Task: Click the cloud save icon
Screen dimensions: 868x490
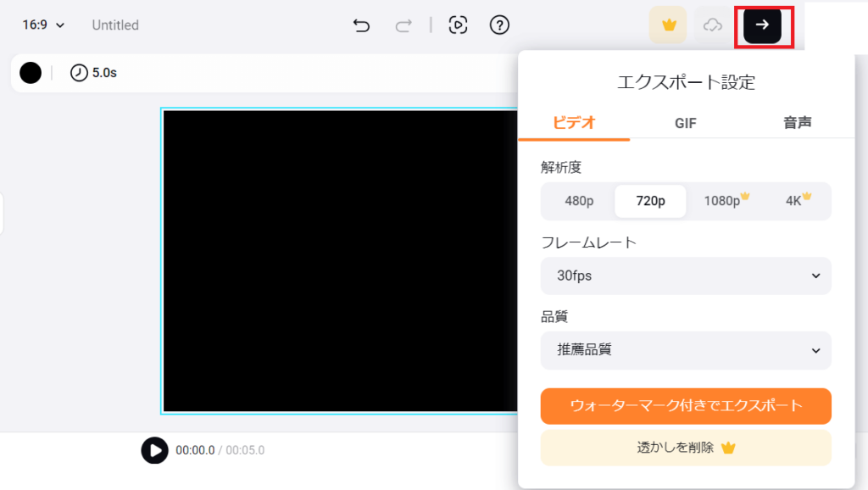Action: pos(712,25)
